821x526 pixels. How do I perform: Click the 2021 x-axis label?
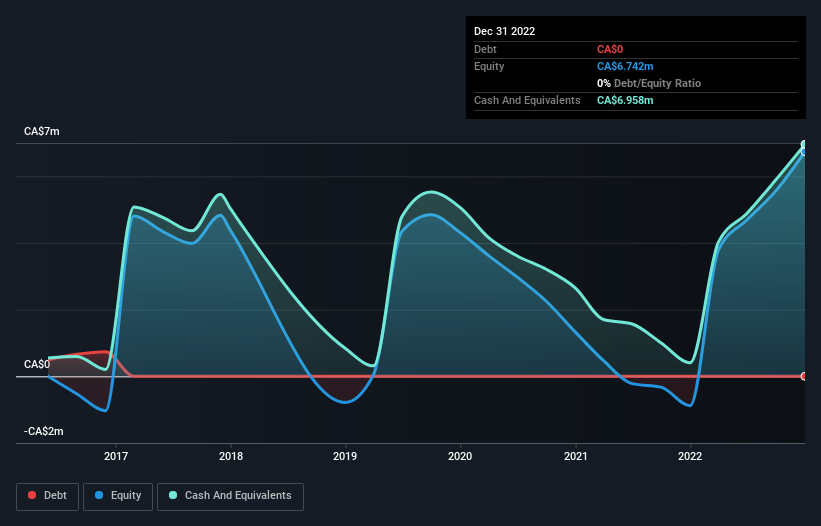point(575,456)
